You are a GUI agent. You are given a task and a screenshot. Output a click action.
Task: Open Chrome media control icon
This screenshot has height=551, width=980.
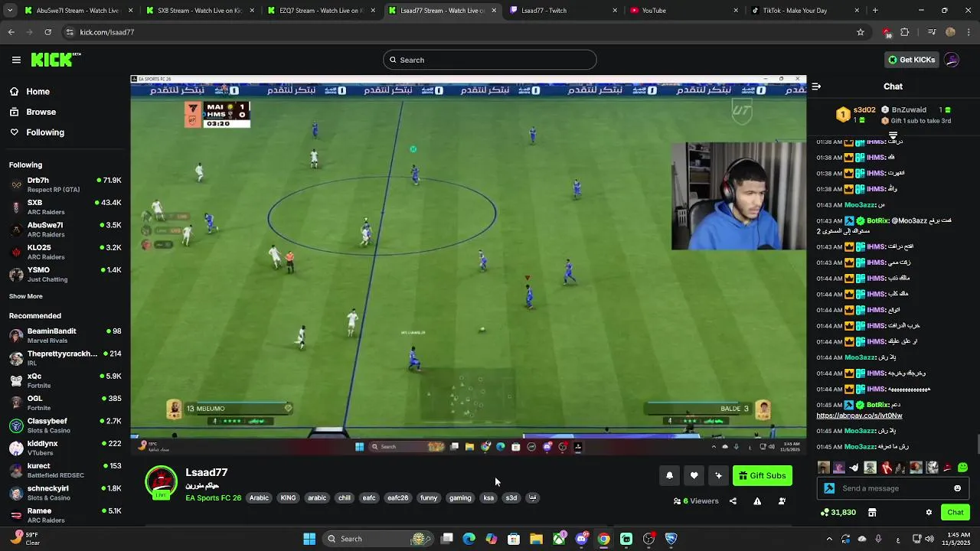(x=932, y=32)
